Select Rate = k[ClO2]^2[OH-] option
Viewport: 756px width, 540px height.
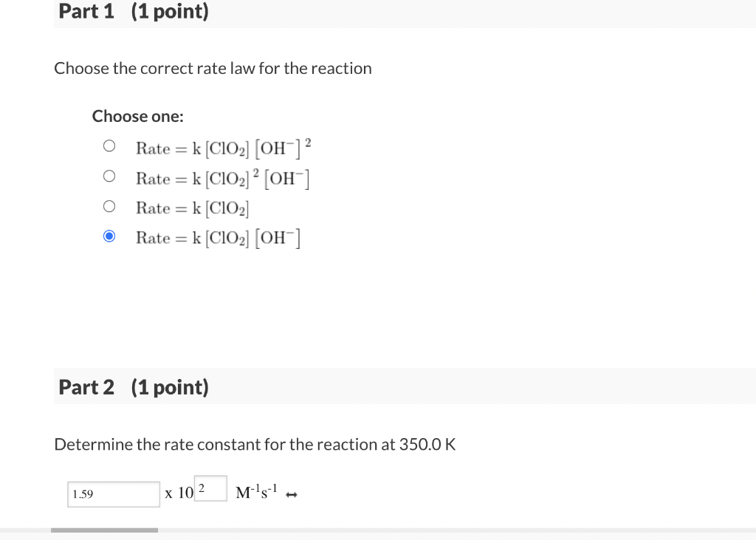109,175
